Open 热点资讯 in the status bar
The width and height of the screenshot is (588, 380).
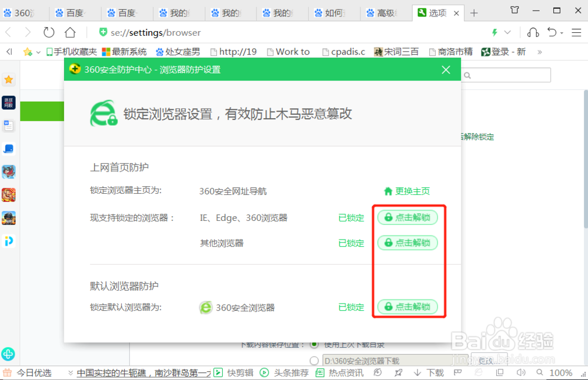[x=340, y=373]
